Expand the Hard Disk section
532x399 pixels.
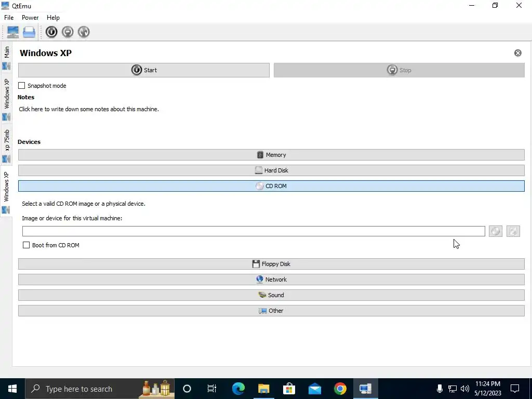(x=271, y=170)
